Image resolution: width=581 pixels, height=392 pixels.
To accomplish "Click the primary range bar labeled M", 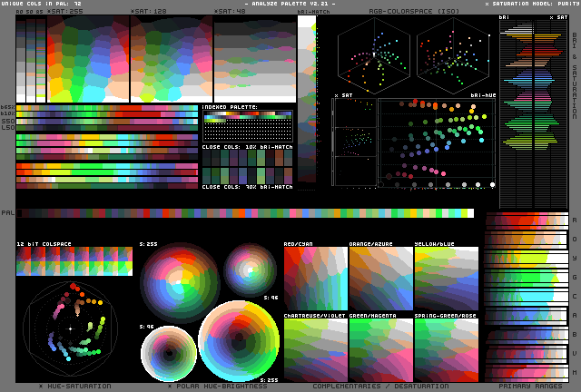I will (x=527, y=372).
